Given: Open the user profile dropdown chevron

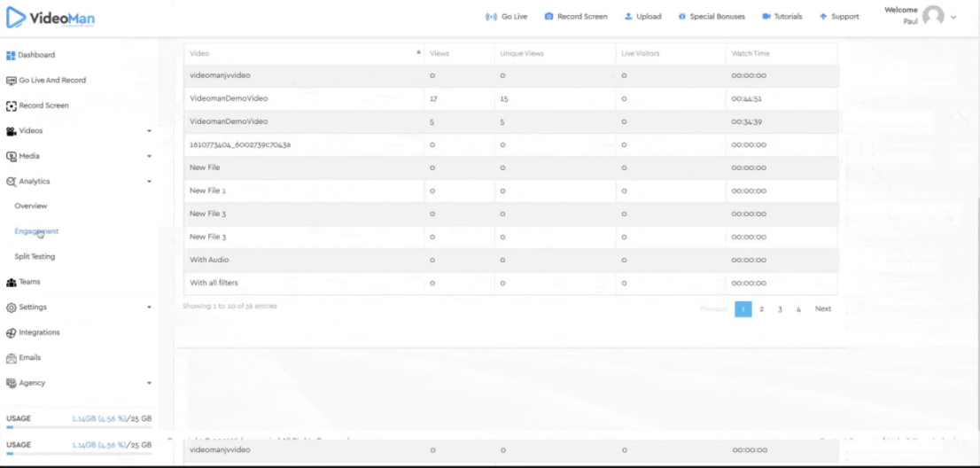Looking at the screenshot, I should (953, 18).
